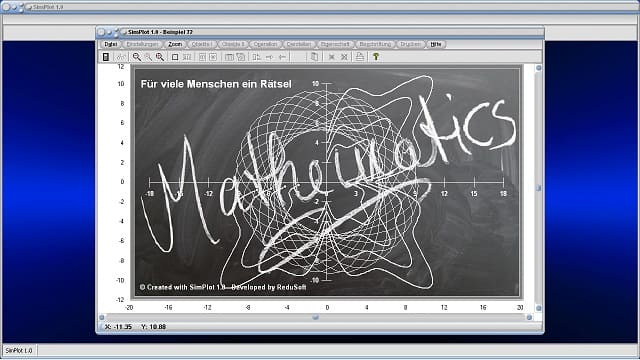Click the SimPlot 1.0 taskbar button
640x360 pixels.
pos(19,351)
